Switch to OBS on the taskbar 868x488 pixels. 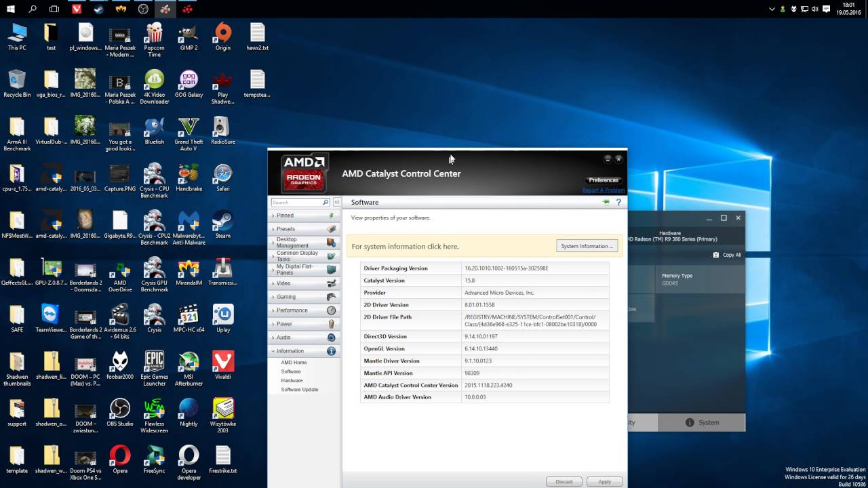(143, 9)
